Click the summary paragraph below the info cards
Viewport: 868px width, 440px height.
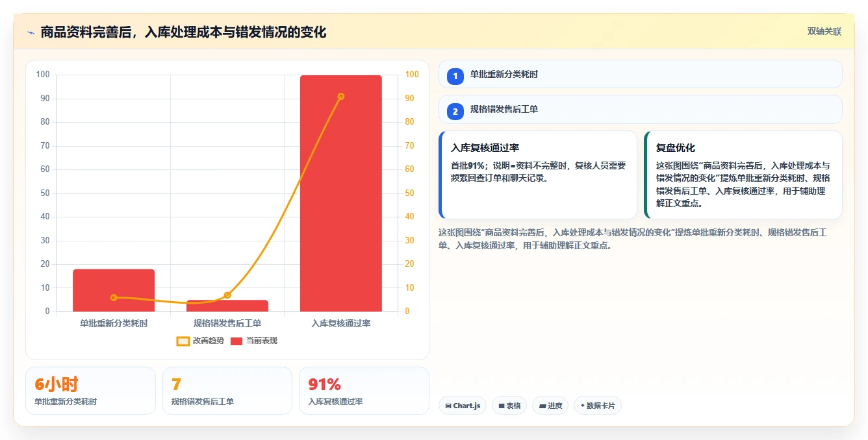[x=633, y=239]
